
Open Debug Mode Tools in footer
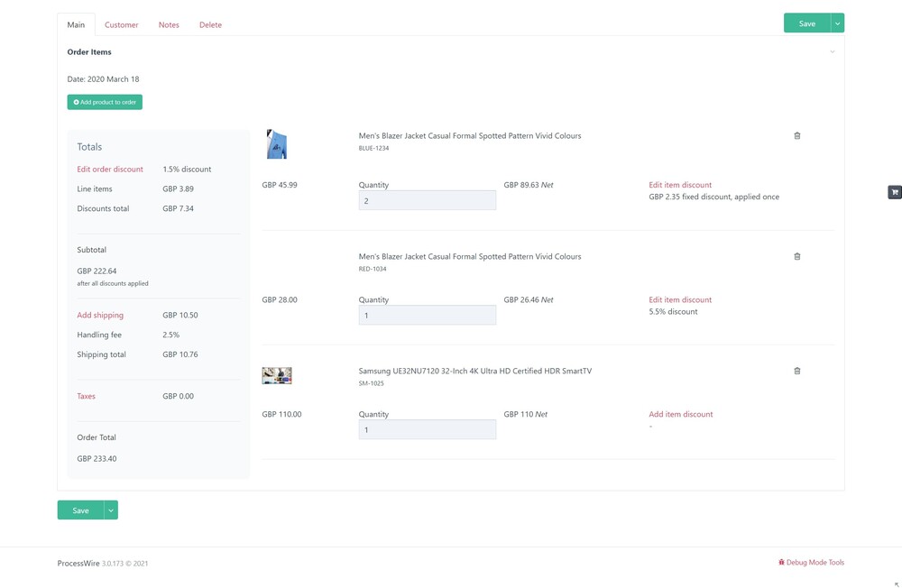click(x=811, y=563)
